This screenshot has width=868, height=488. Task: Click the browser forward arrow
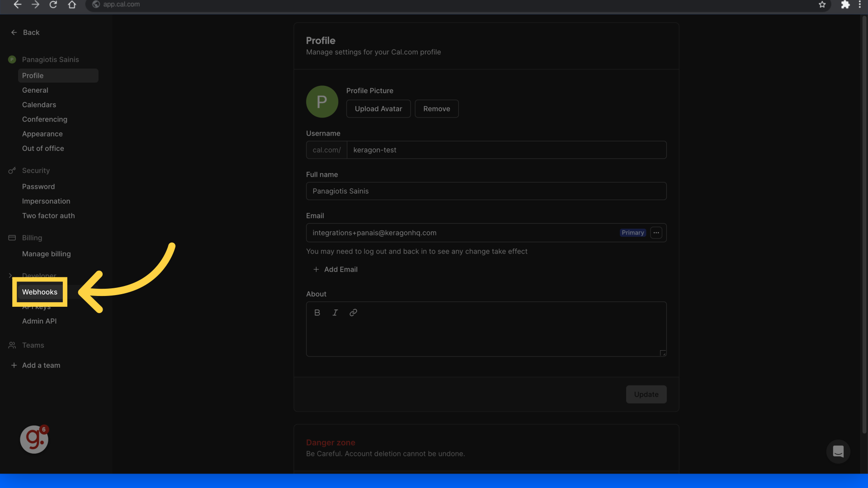point(35,5)
